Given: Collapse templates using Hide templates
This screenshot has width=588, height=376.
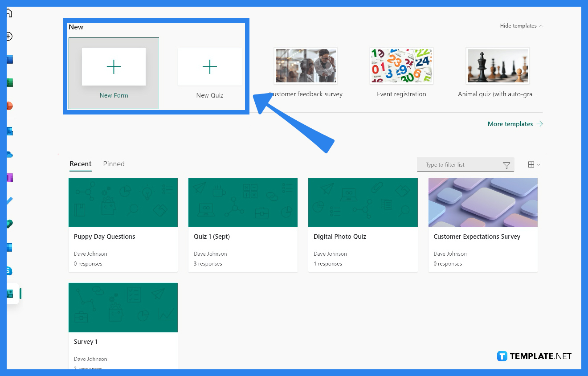Looking at the screenshot, I should tap(518, 25).
